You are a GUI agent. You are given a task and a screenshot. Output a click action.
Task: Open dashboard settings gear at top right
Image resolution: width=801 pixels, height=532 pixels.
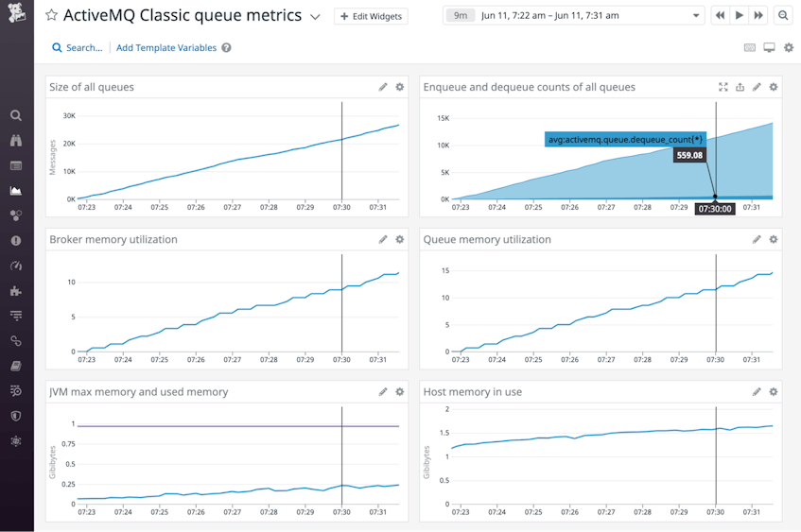click(789, 48)
